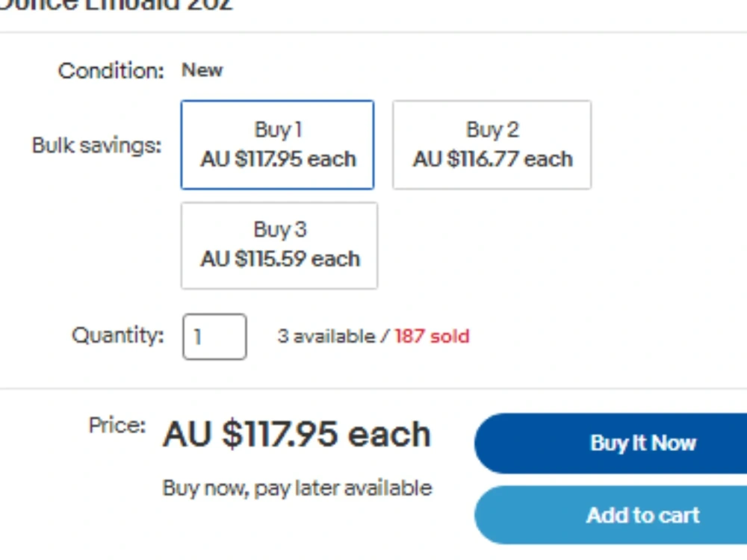
Task: Focus the Quantity input box
Action: (x=214, y=337)
